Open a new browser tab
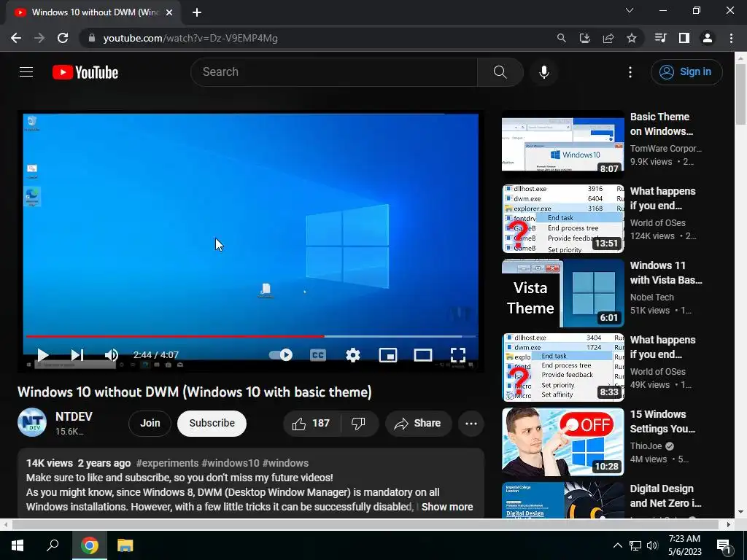This screenshot has height=560, width=747. point(197,12)
